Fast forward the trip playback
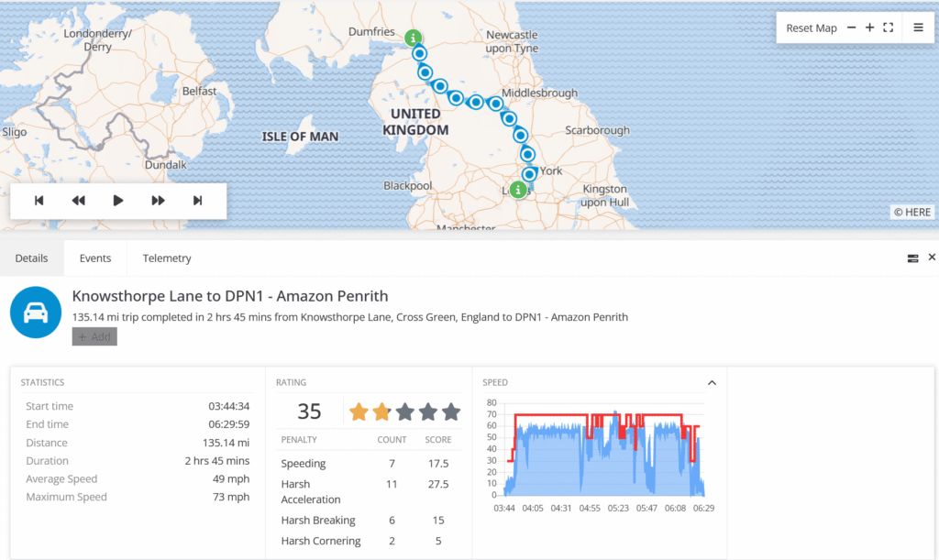The width and height of the screenshot is (939, 560). (x=158, y=201)
